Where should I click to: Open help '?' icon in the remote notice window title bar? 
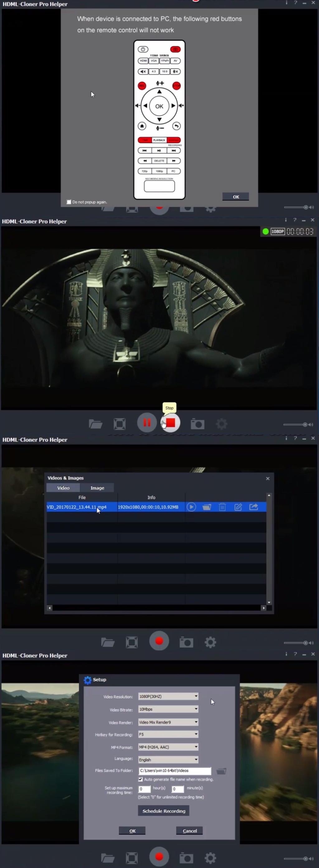pyautogui.click(x=295, y=3)
